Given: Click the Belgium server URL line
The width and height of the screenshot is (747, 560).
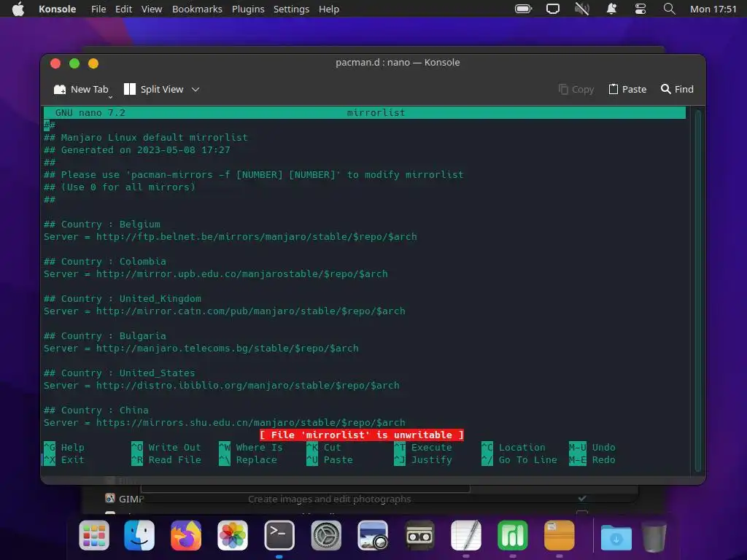Looking at the screenshot, I should pyautogui.click(x=230, y=237).
